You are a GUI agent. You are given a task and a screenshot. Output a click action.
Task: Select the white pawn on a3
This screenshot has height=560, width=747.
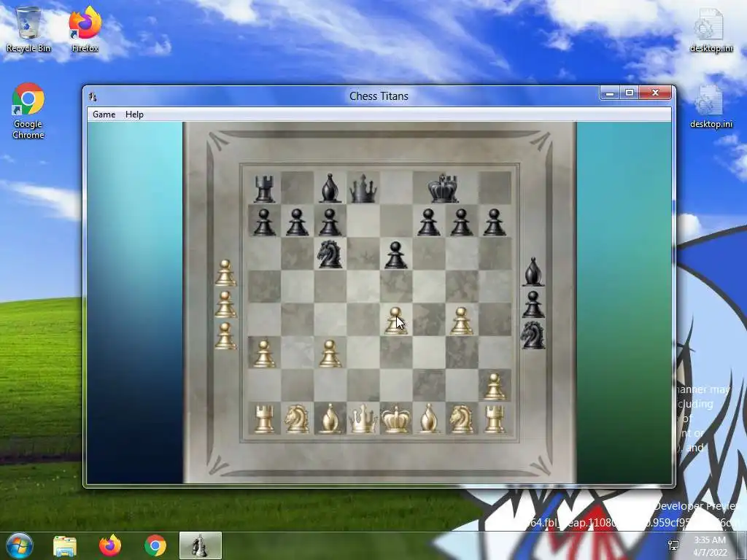(264, 354)
